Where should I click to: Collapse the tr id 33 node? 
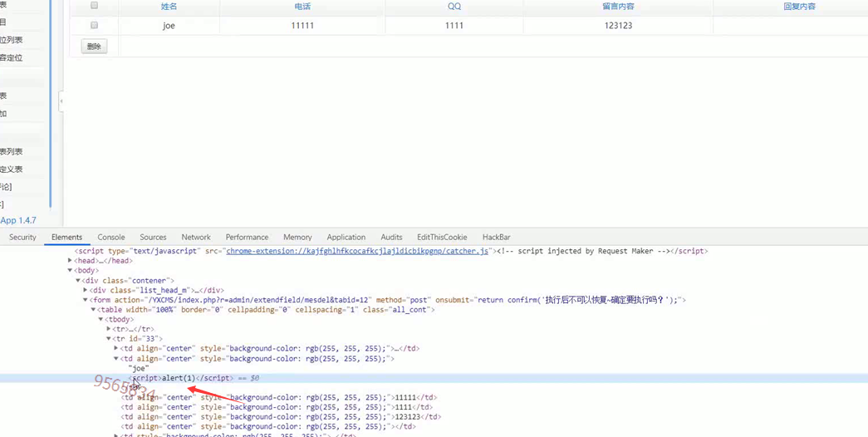[x=109, y=338]
